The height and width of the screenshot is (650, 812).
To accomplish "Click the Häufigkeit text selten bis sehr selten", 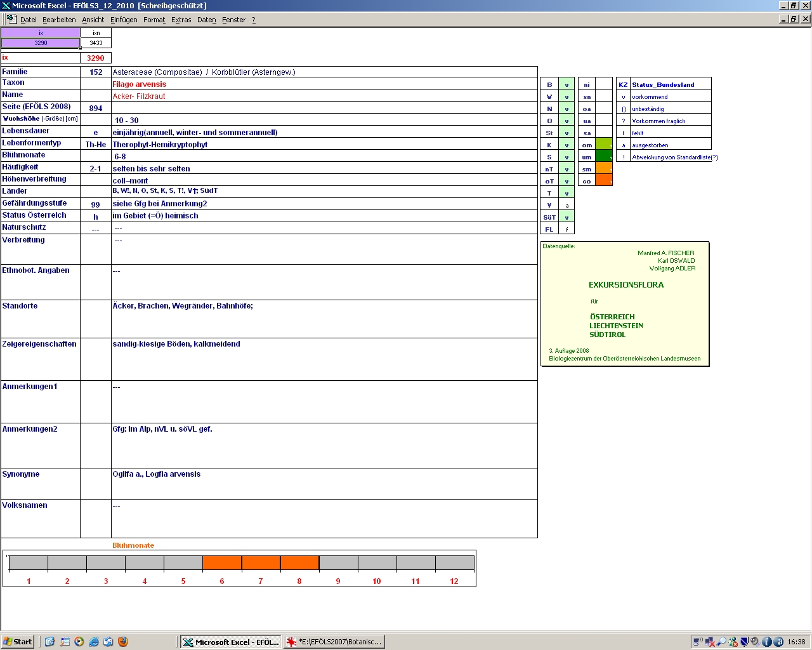I will (151, 169).
